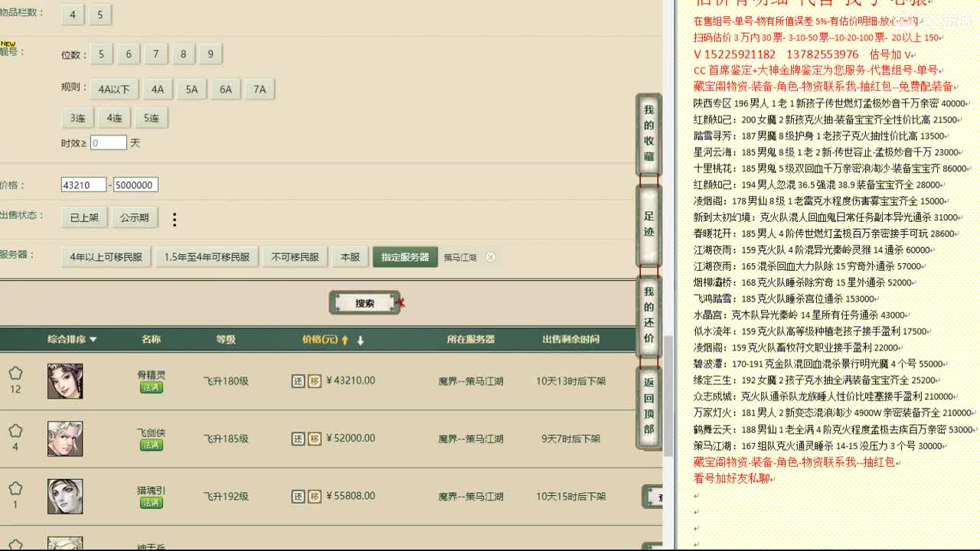
Task: Click the 法满 badge under 猎魂引
Action: pos(152,503)
